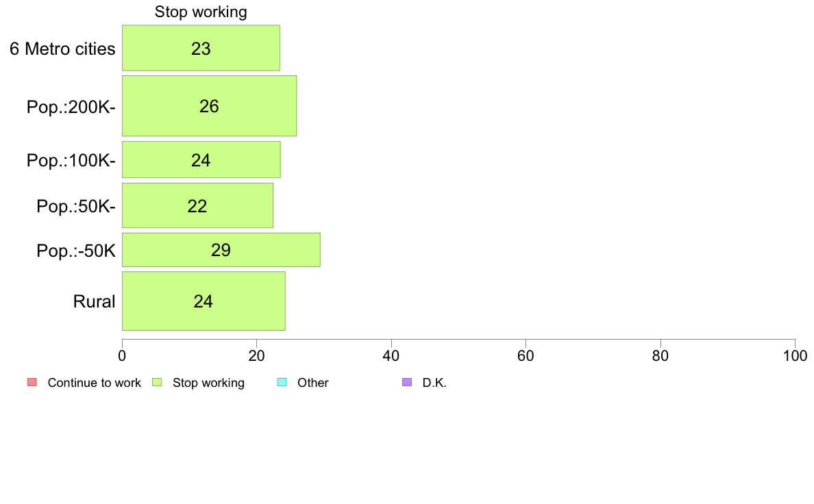Click the purple D.K. legend swatch
Screen dimensions: 814x504
pos(407,383)
